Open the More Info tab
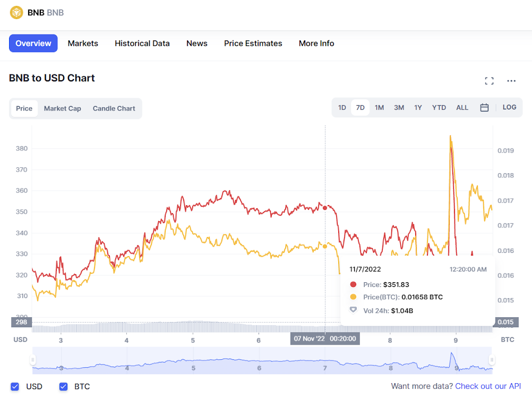Image resolution: width=532 pixels, height=398 pixels. (x=316, y=44)
